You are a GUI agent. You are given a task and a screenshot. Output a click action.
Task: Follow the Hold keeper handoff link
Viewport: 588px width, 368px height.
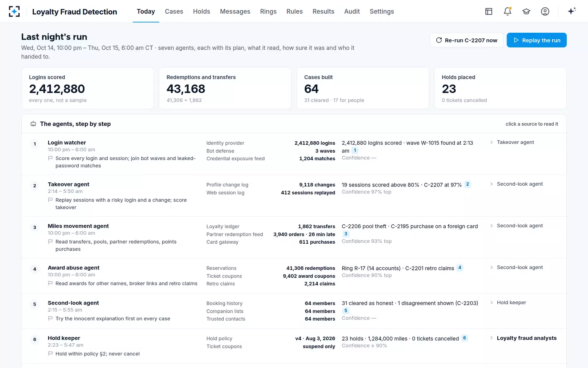[x=512, y=303]
